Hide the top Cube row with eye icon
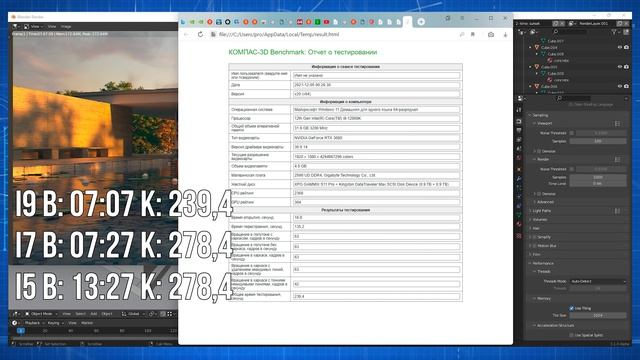The height and width of the screenshot is (360, 640). (620, 47)
